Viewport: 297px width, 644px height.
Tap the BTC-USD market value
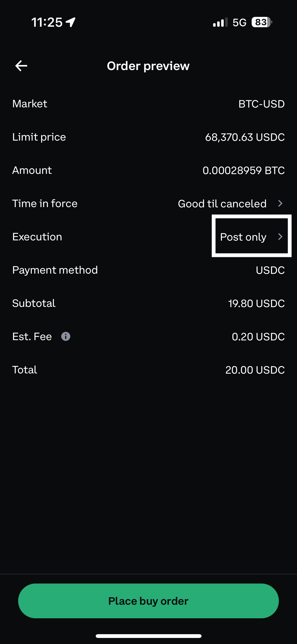261,104
